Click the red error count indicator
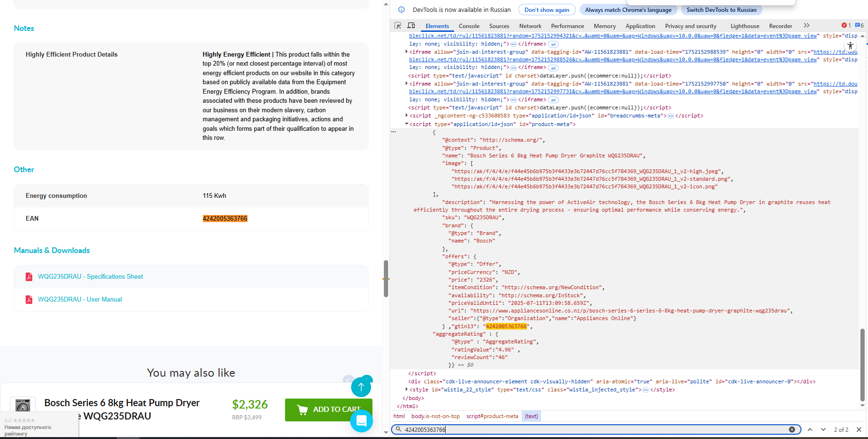Viewport: 868px width, 439px height. click(846, 26)
